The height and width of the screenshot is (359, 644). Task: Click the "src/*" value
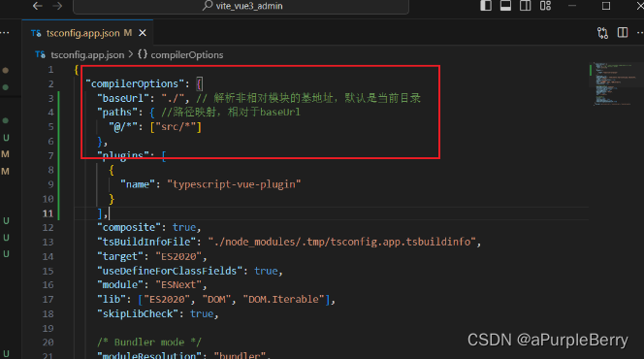coord(176,127)
